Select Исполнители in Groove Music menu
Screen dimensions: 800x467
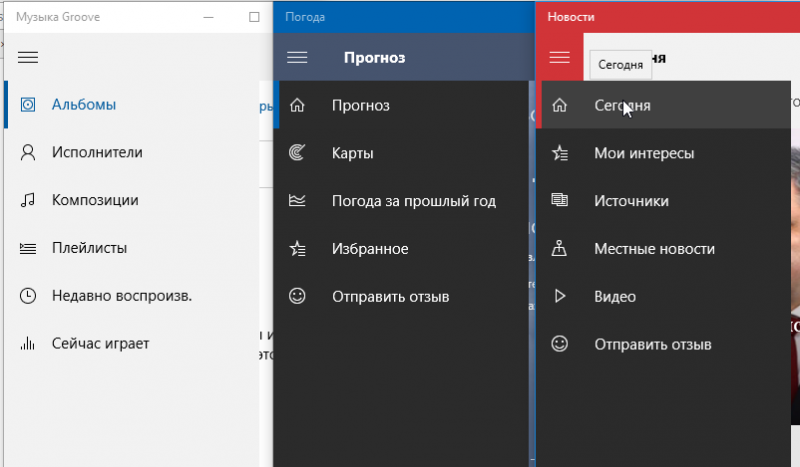[x=133, y=153]
